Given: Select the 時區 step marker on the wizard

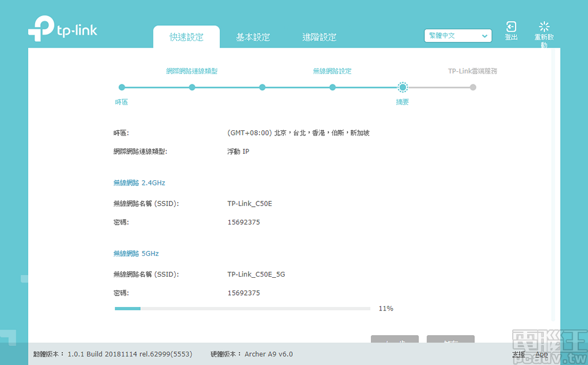Looking at the screenshot, I should tap(122, 87).
